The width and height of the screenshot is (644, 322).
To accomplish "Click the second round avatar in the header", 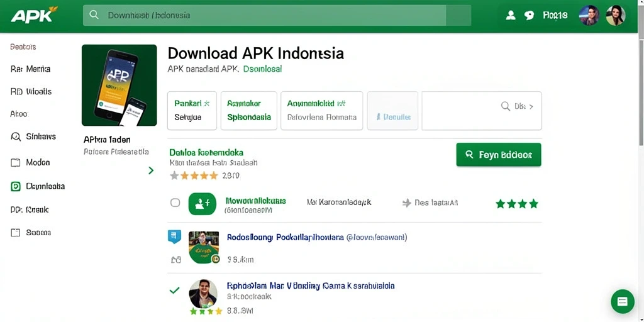I will click(x=616, y=16).
